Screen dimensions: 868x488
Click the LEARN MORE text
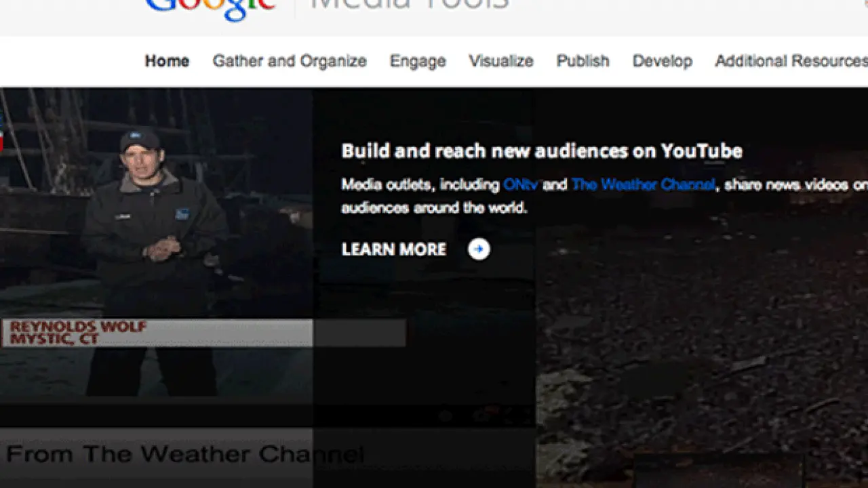tap(394, 249)
